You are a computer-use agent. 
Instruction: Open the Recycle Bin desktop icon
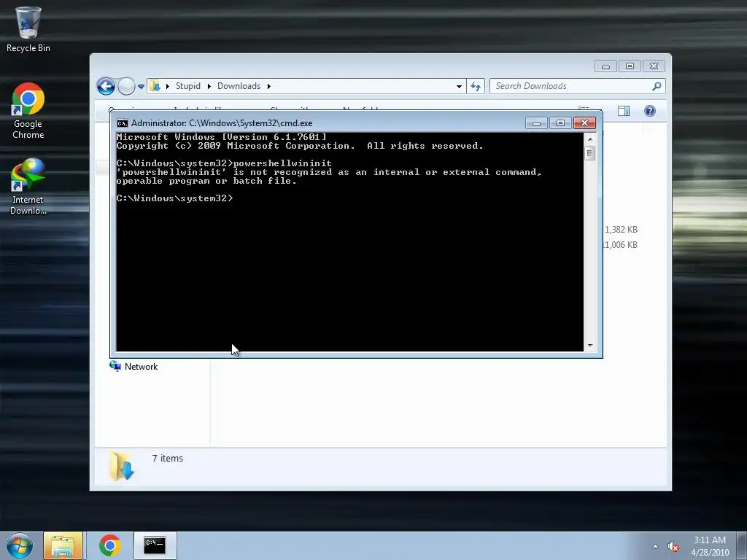click(x=28, y=29)
